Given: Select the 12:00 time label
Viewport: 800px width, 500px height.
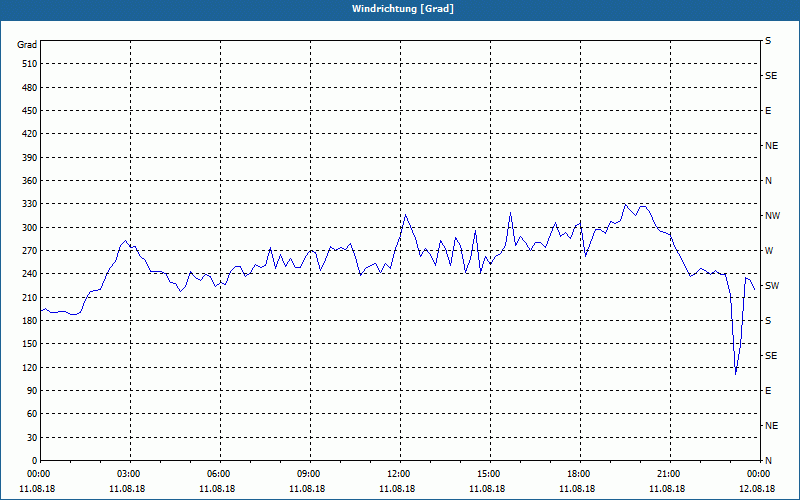Looking at the screenshot, I should click(399, 474).
